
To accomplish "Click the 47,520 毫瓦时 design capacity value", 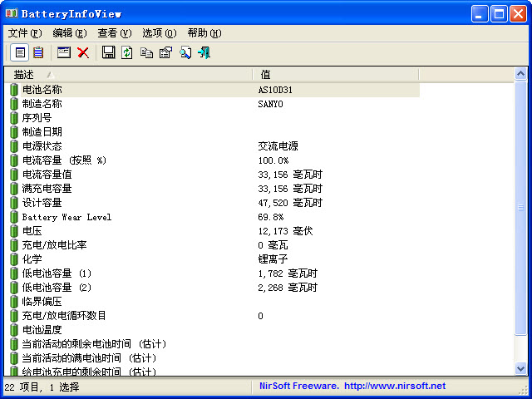I will [290, 203].
